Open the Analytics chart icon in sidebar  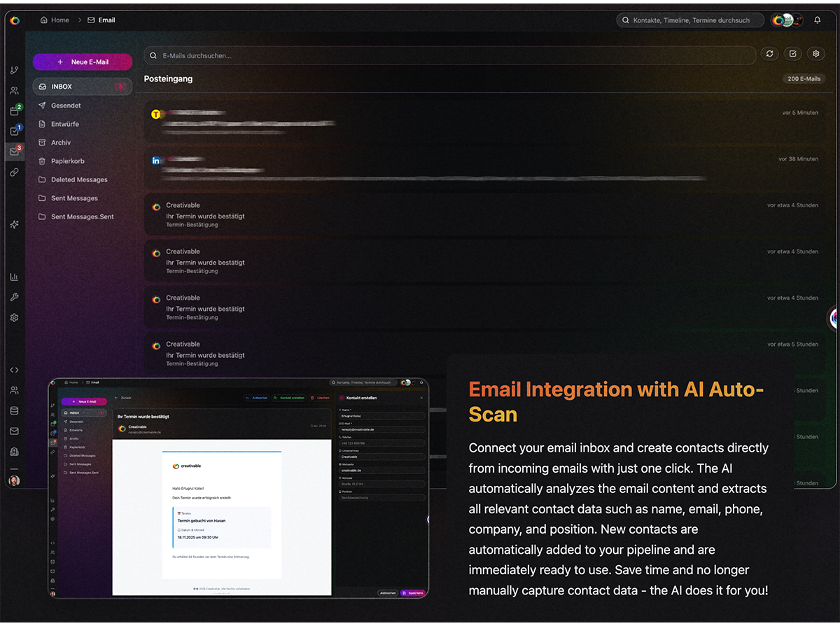pyautogui.click(x=14, y=277)
